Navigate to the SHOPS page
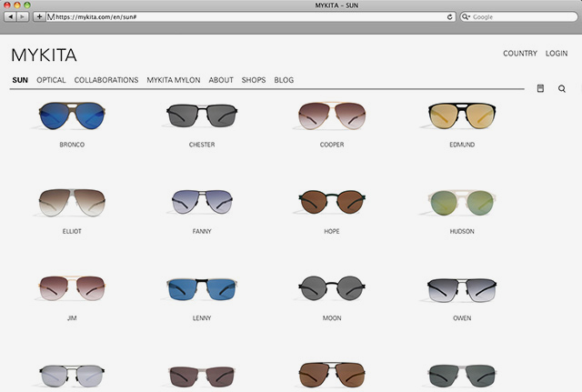The height and width of the screenshot is (392, 582). (254, 80)
